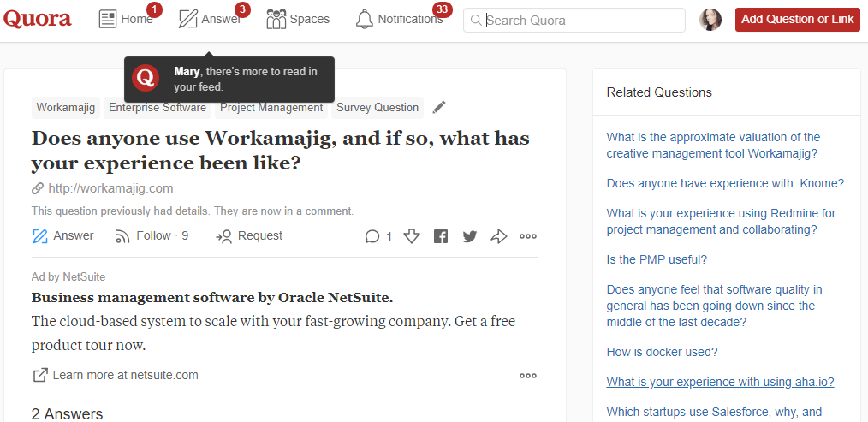Image resolution: width=868 pixels, height=422 pixels.
Task: Open the Spaces people icon
Action: tap(276, 20)
